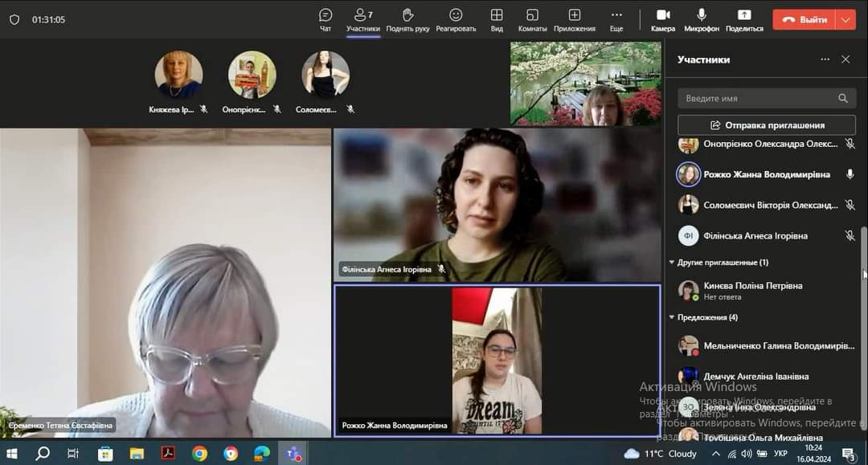Open Adobe Acrobat from taskbar
Image resolution: width=868 pixels, height=465 pixels.
tap(168, 454)
